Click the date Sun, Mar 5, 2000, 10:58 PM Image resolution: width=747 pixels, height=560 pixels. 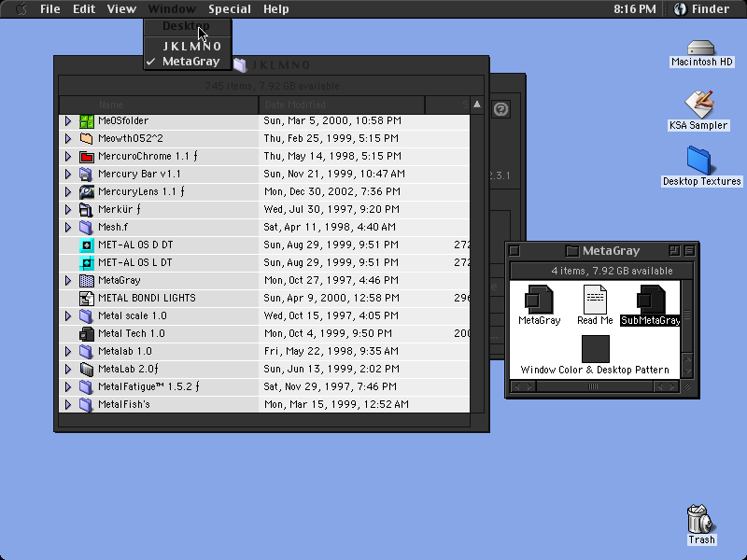(x=332, y=121)
